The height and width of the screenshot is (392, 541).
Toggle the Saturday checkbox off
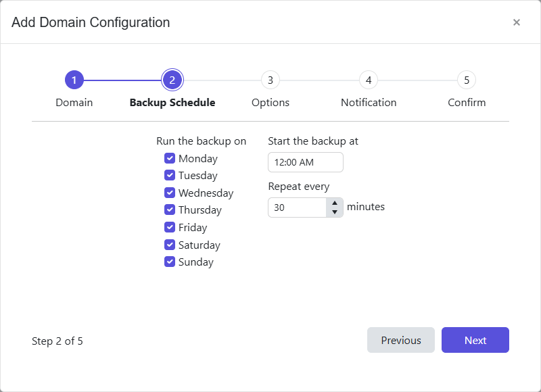169,245
